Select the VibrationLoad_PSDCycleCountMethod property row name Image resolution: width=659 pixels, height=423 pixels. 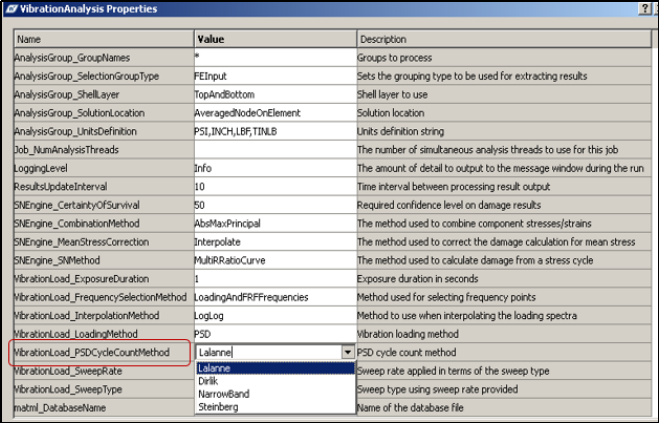100,352
